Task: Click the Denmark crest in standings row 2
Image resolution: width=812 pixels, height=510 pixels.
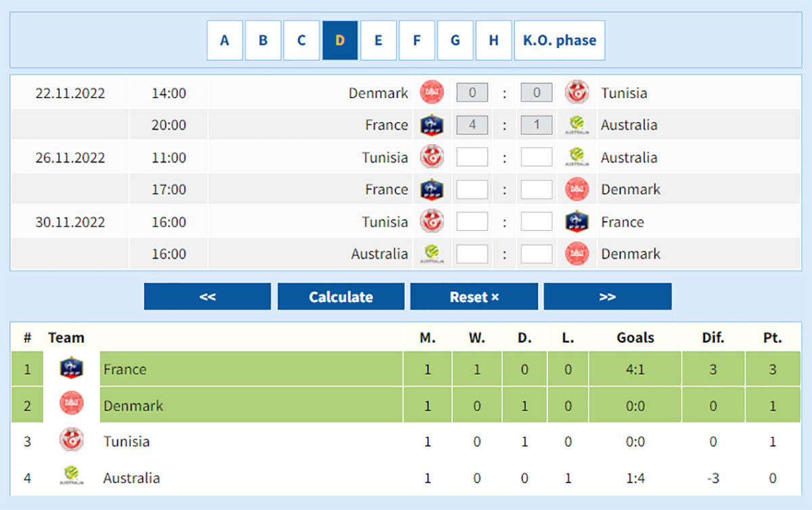Action: [73, 405]
